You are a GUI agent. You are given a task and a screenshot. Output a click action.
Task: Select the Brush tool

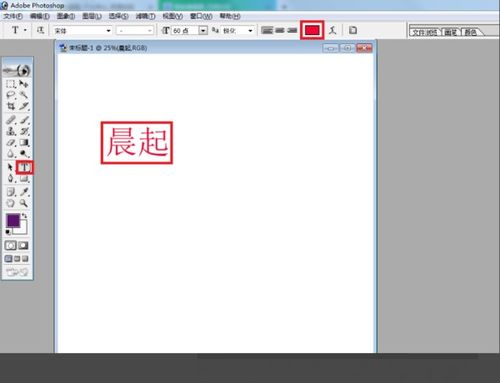[x=24, y=120]
